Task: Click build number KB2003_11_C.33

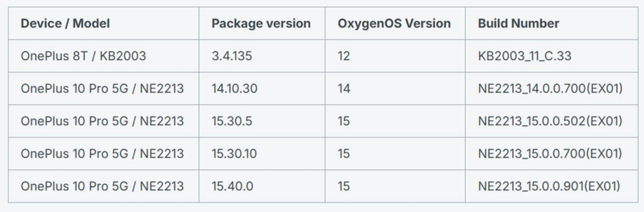Action: 524,56
